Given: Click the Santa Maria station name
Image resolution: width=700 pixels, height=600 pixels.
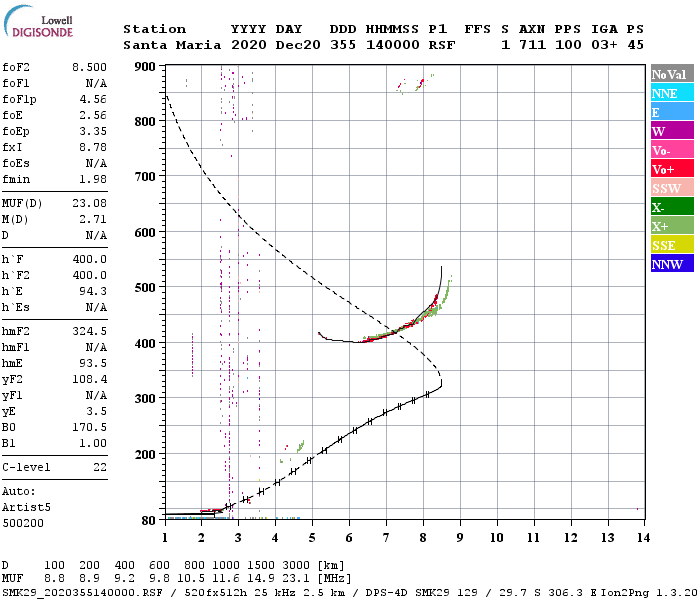Looking at the screenshot, I should pyautogui.click(x=172, y=45).
